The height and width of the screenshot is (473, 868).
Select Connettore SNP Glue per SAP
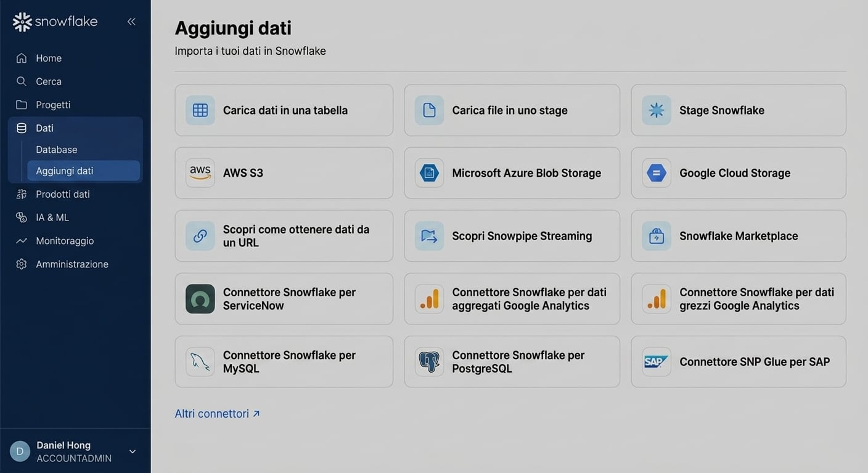click(739, 362)
